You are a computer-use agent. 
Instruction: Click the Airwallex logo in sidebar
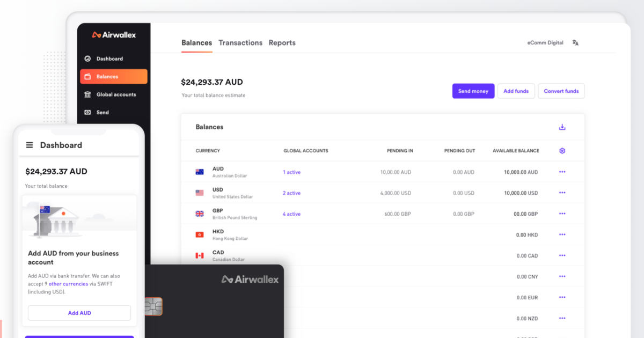point(114,35)
